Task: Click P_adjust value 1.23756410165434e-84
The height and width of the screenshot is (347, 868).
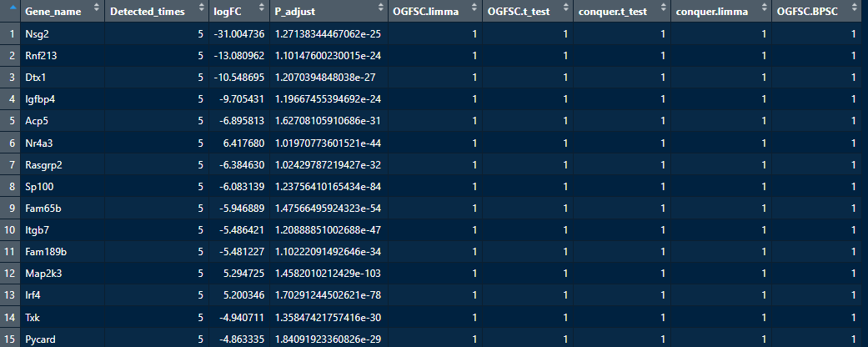Action: pyautogui.click(x=328, y=186)
